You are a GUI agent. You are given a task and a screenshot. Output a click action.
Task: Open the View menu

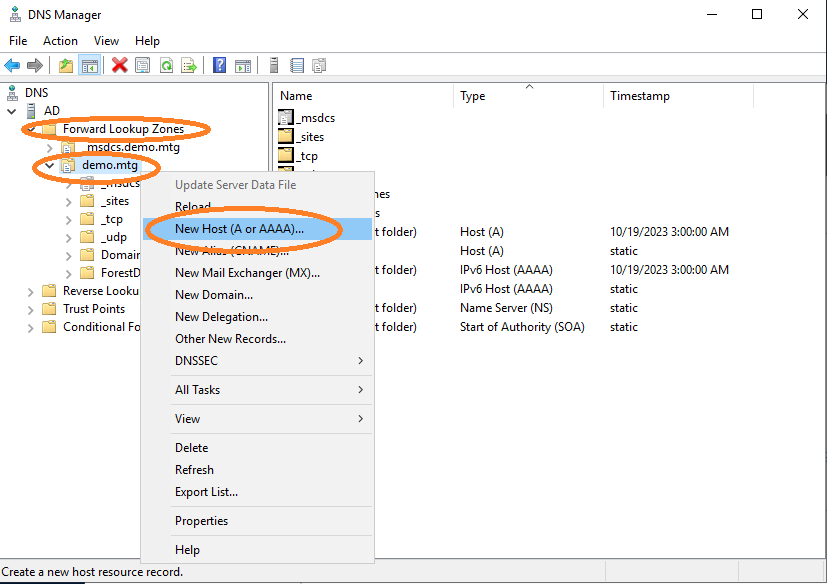point(106,41)
